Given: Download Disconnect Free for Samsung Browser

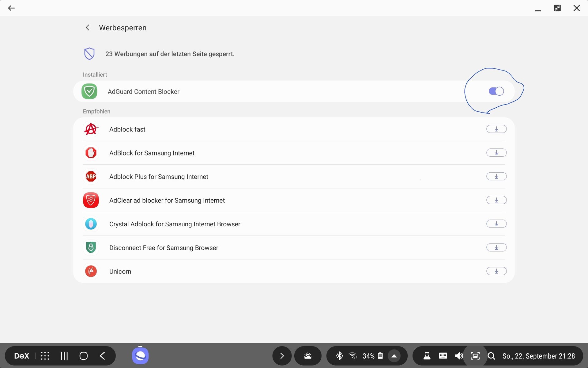Looking at the screenshot, I should coord(496,247).
